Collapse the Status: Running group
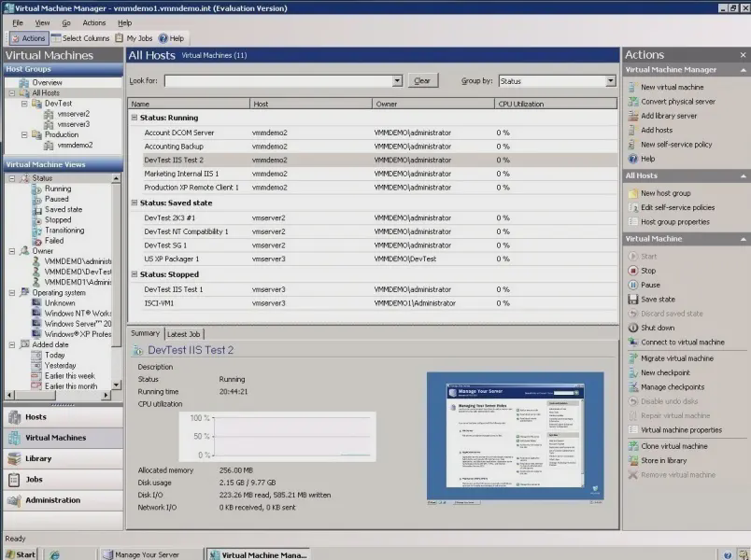751x560 pixels. coord(135,118)
